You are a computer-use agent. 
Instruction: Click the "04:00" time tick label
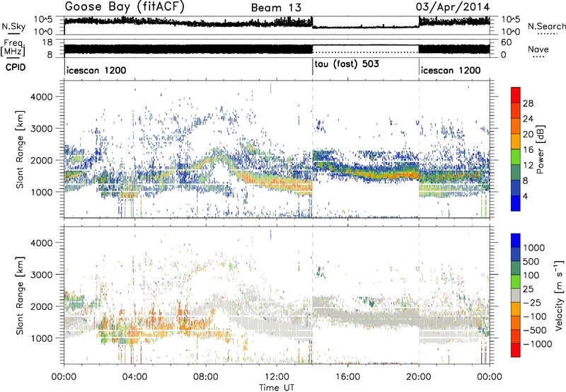coord(134,377)
